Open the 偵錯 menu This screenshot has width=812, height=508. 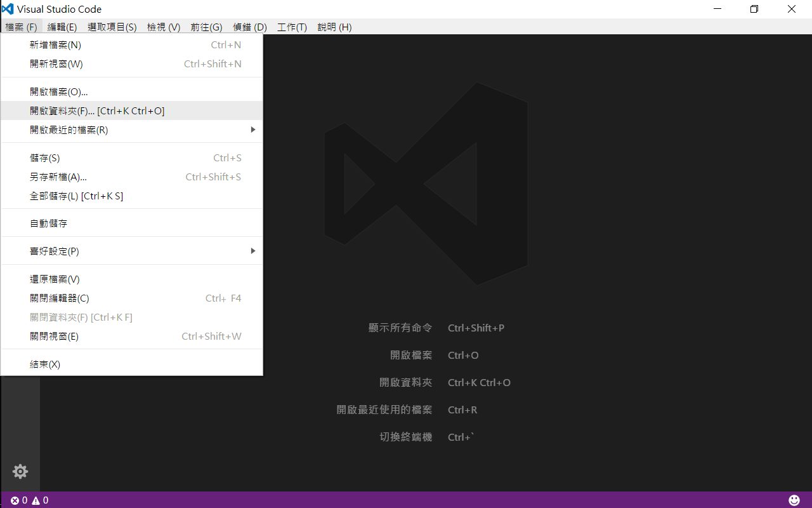point(249,27)
